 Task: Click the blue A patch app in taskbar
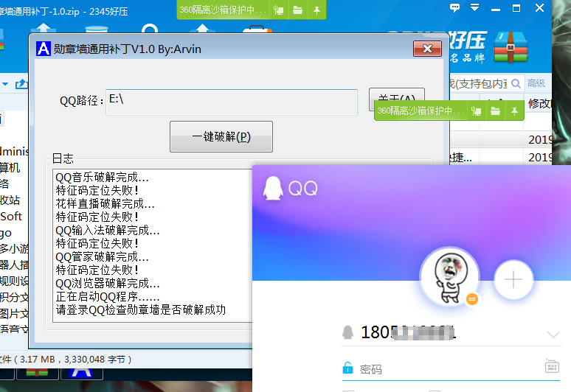82,373
